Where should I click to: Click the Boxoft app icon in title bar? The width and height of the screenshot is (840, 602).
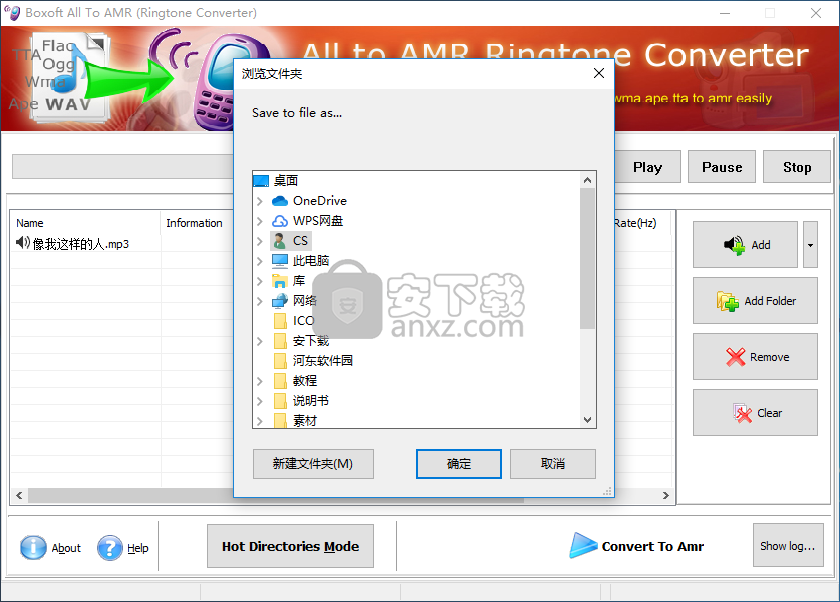(x=12, y=12)
